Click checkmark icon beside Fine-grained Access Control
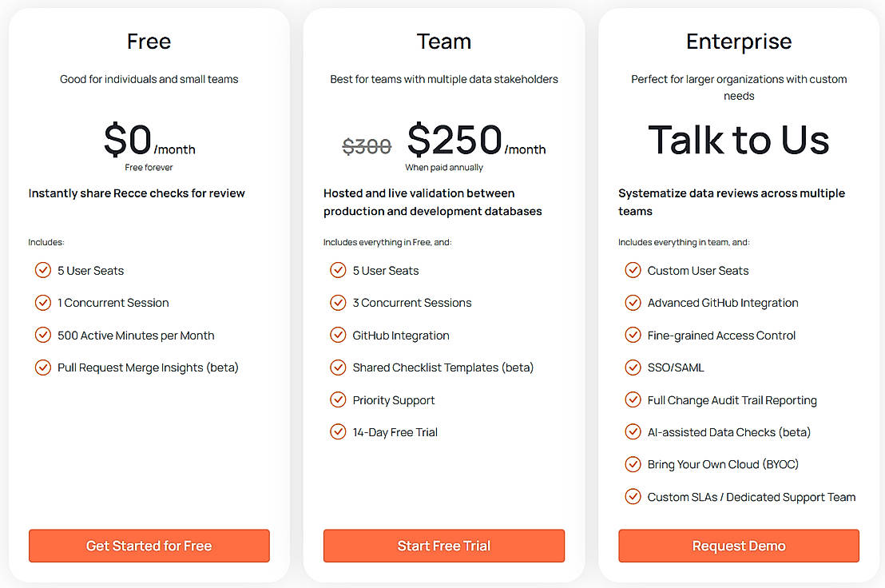Viewport: 885px width, 588px height. (x=633, y=336)
